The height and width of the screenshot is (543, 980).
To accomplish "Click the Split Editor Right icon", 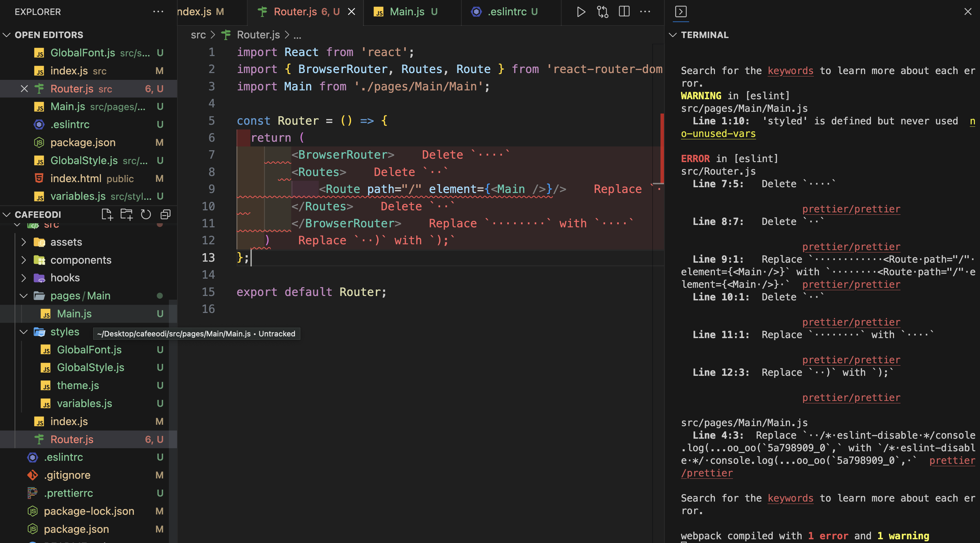I will [624, 12].
